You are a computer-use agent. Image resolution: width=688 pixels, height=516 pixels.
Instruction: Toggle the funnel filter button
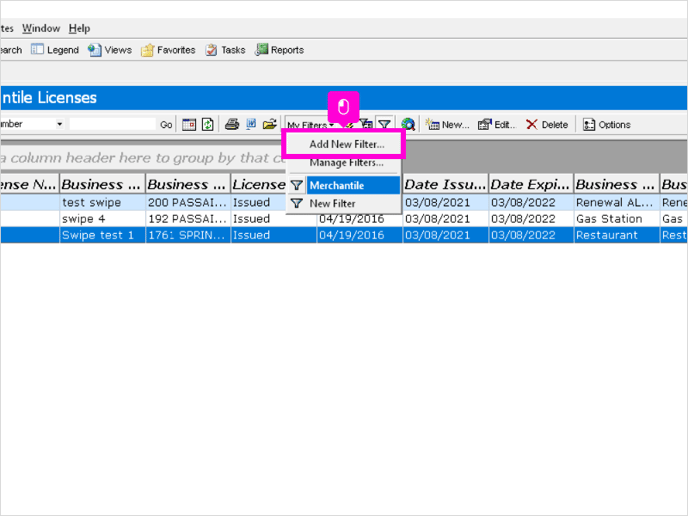tap(385, 125)
